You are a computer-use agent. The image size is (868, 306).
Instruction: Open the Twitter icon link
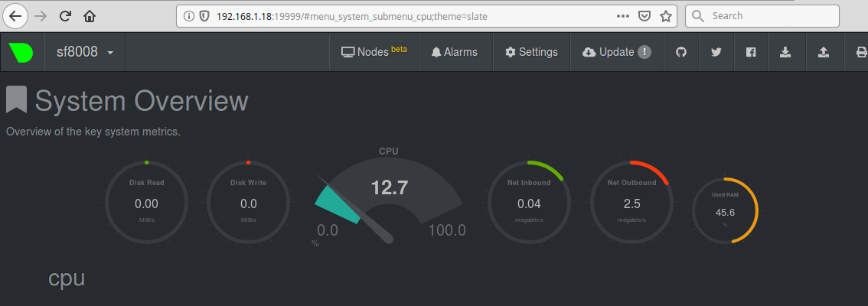[716, 53]
